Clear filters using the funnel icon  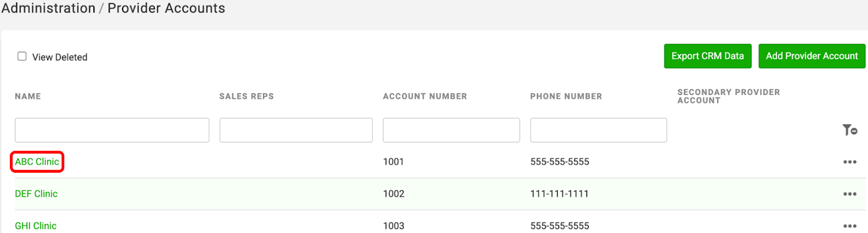(x=850, y=130)
